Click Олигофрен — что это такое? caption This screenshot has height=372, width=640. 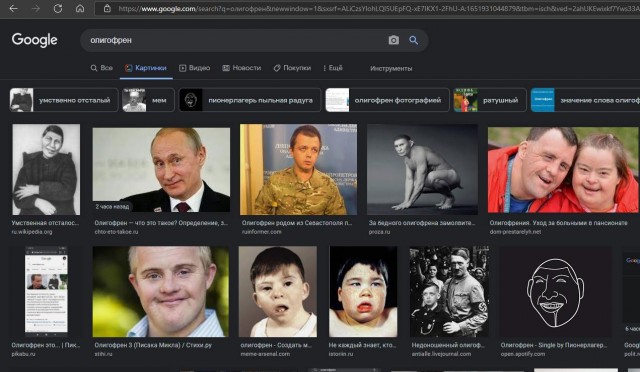coord(161,223)
